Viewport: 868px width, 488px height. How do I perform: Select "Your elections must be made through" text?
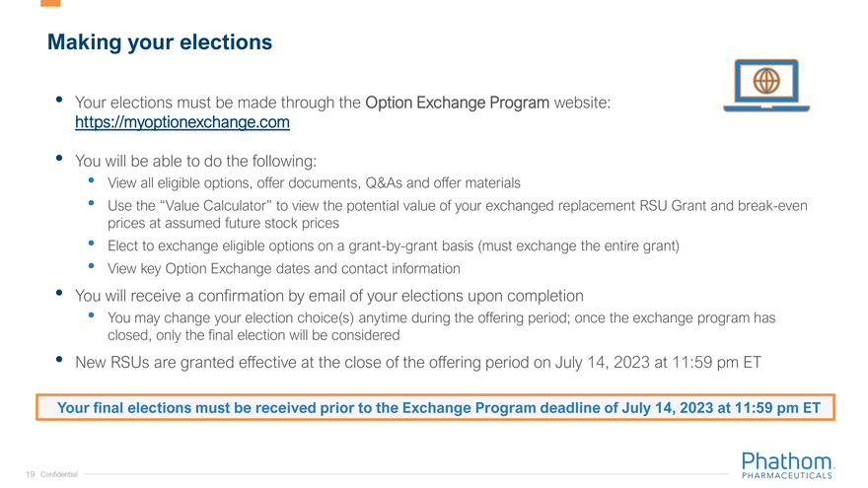point(218,102)
